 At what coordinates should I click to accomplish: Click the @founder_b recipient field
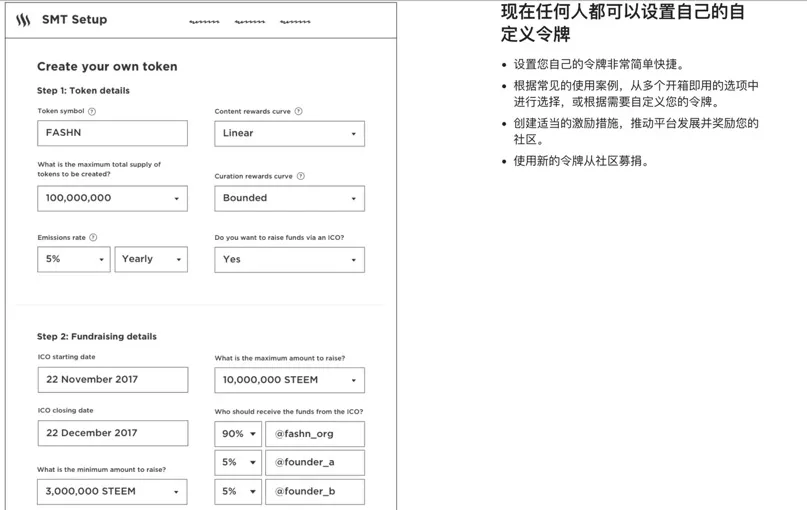coord(315,492)
